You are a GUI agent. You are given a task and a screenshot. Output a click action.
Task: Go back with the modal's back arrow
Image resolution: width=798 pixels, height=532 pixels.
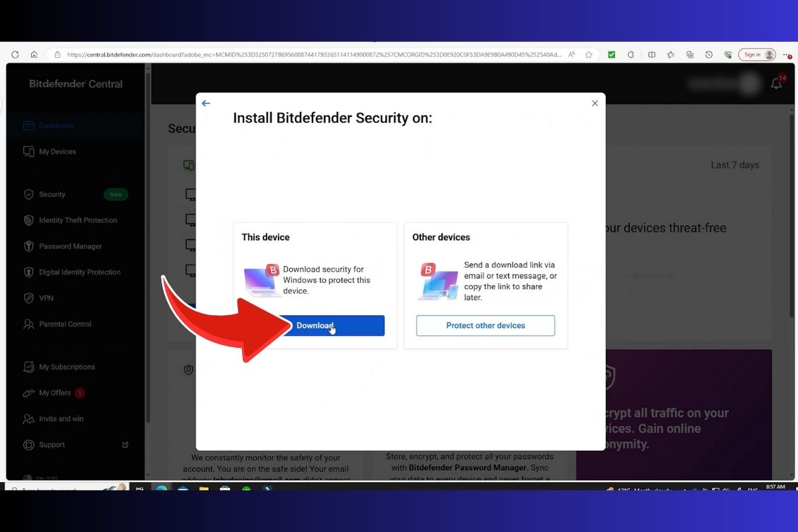click(x=205, y=103)
